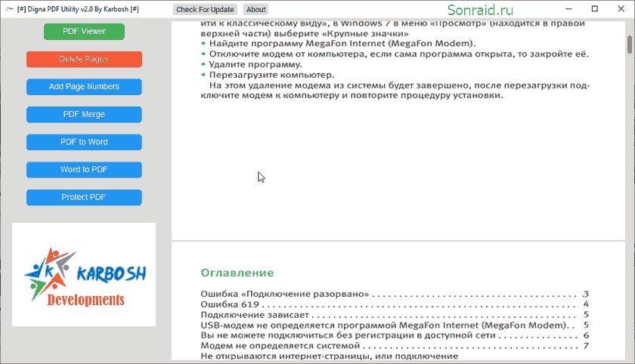Maximize the Digna PDF Utility window
Viewport: 635px width, 364px height.
coord(594,9)
